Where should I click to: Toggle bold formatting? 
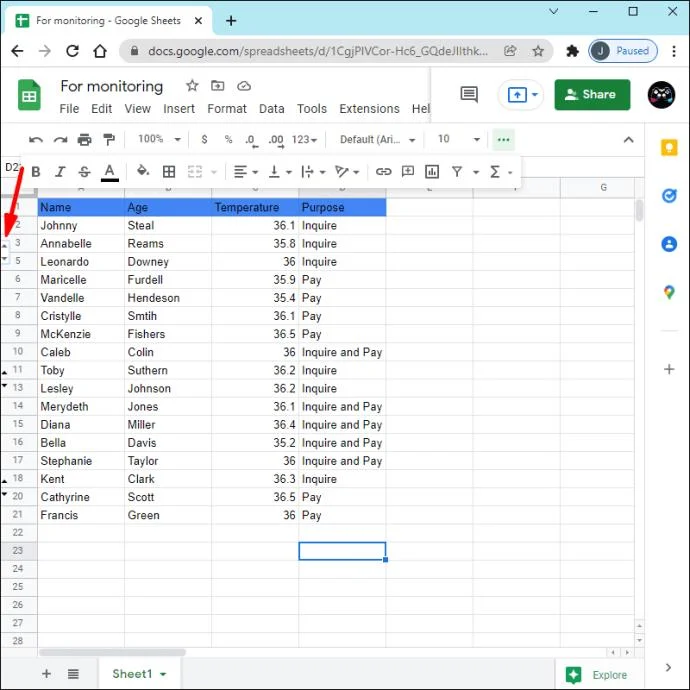pos(36,172)
